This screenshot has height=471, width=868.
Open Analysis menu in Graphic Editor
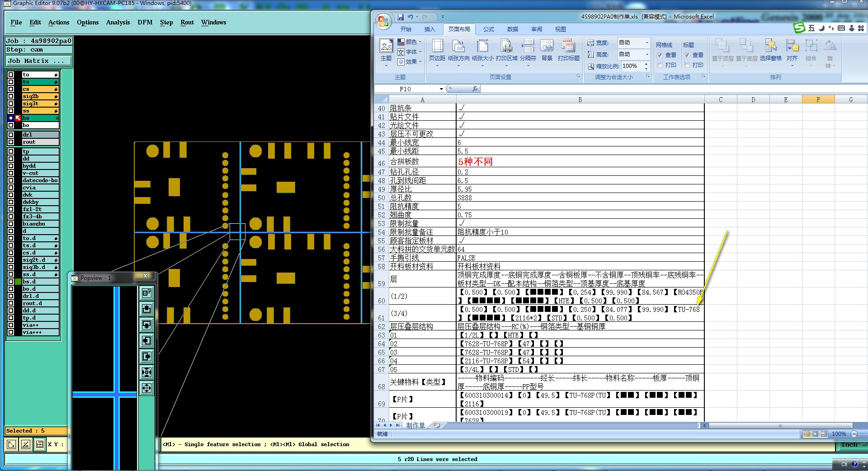point(118,22)
